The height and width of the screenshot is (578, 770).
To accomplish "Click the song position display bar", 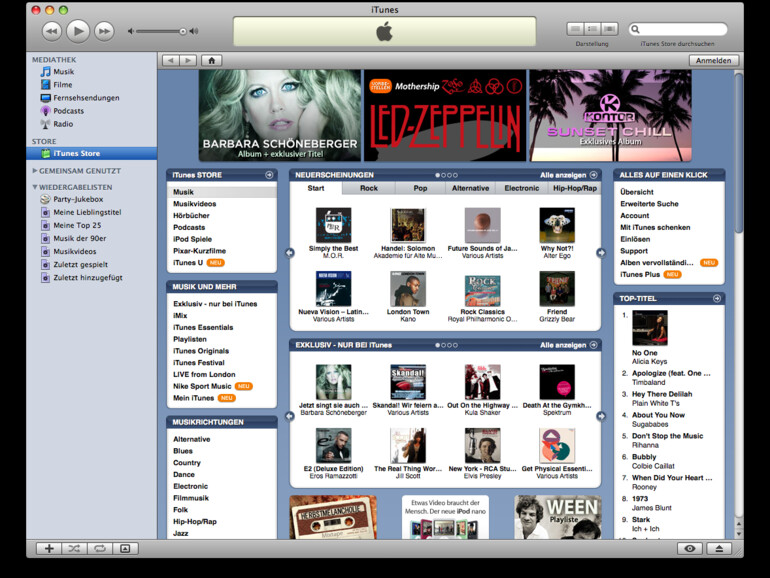I will tap(385, 31).
